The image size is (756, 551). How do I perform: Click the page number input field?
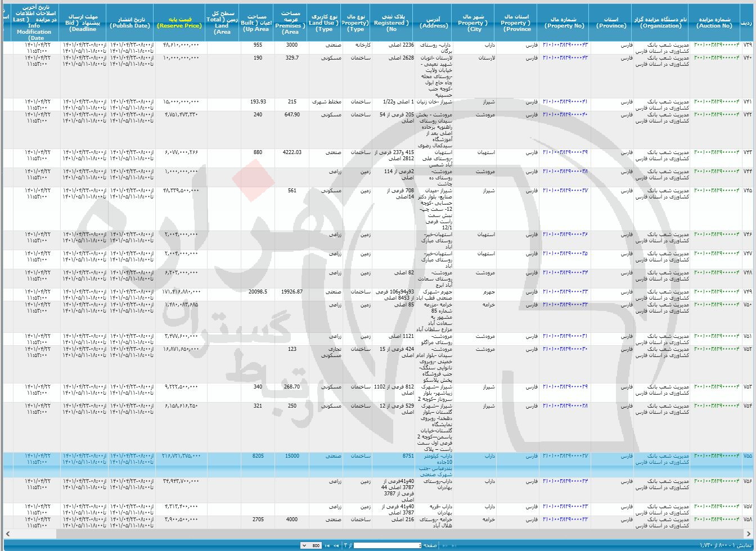click(x=388, y=545)
